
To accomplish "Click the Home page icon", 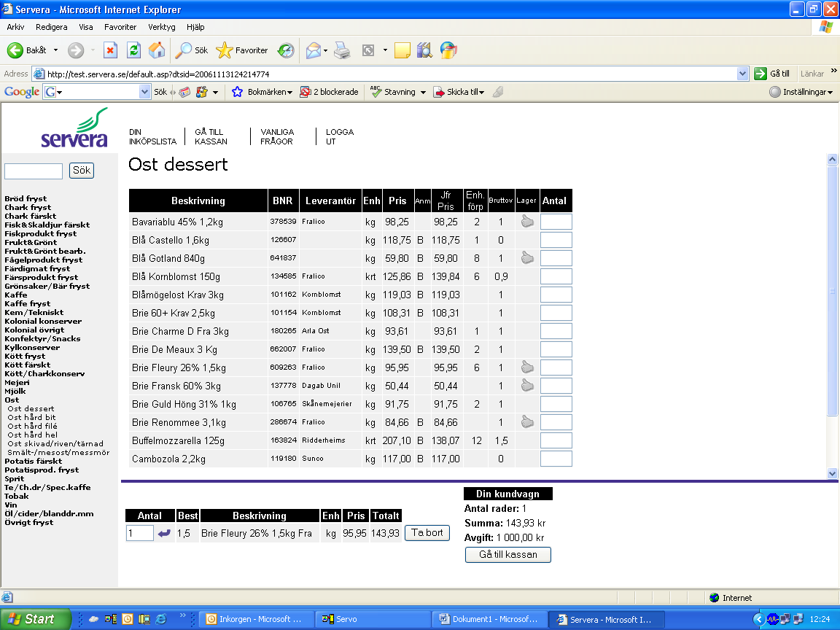I will click(157, 50).
